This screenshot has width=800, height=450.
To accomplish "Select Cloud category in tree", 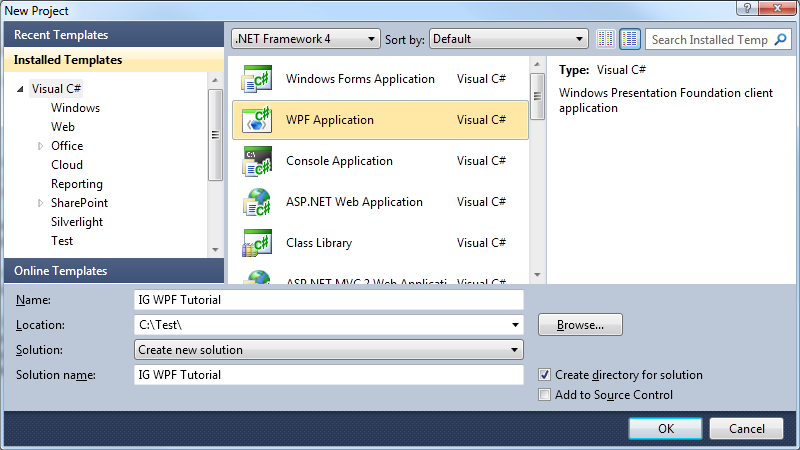I will click(67, 165).
